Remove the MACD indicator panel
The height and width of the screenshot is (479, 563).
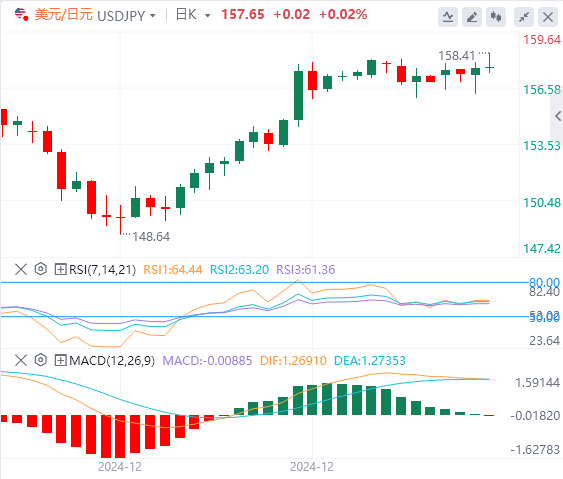point(21,360)
